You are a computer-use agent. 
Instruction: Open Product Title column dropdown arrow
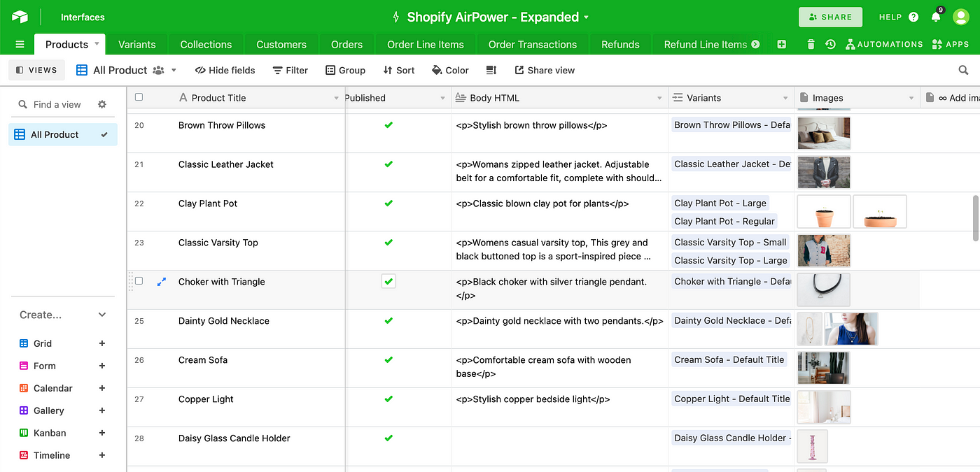click(336, 98)
